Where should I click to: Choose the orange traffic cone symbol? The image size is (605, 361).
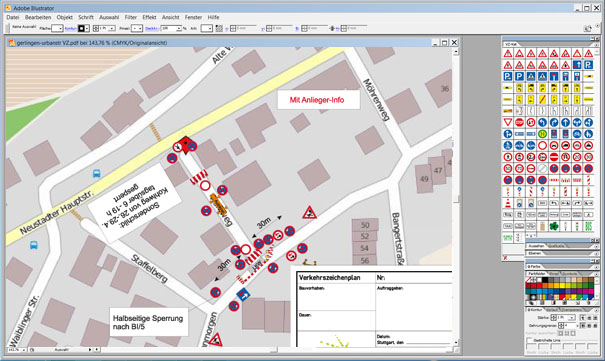(508, 203)
